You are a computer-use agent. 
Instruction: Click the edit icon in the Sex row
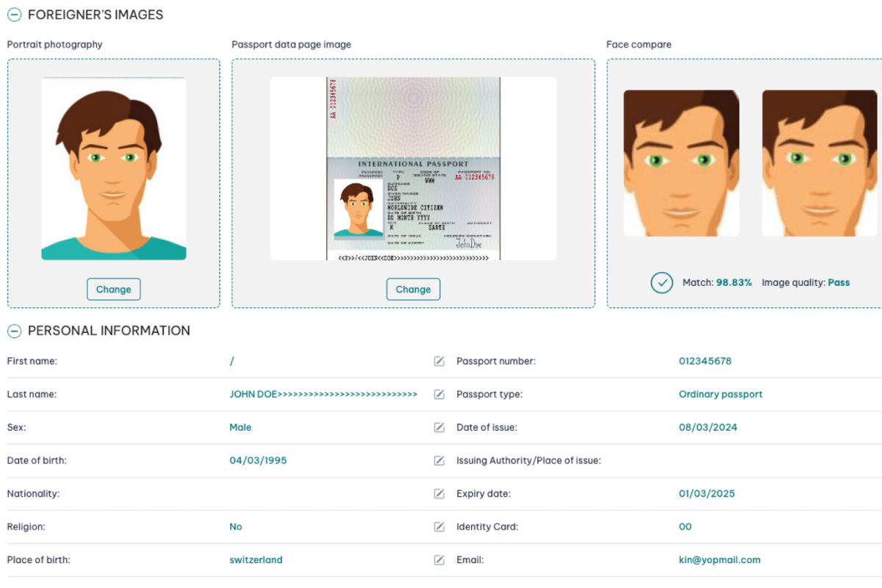(x=440, y=428)
